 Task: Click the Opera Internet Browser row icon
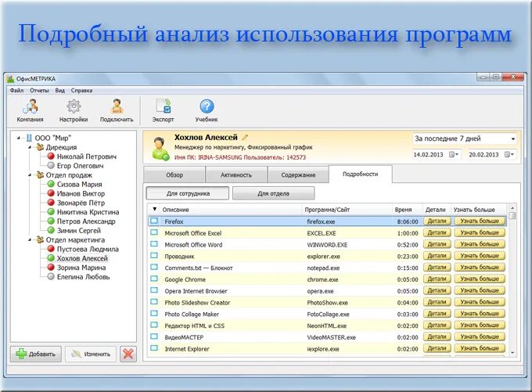[154, 290]
